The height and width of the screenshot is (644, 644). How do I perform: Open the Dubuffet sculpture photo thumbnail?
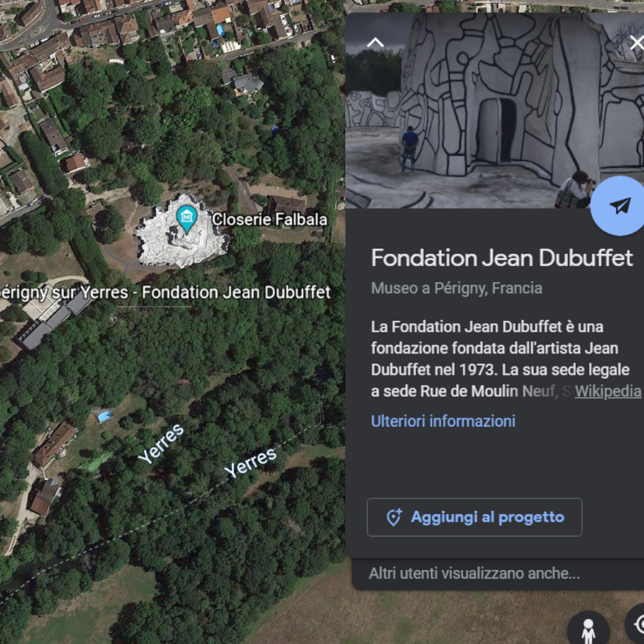(495, 110)
